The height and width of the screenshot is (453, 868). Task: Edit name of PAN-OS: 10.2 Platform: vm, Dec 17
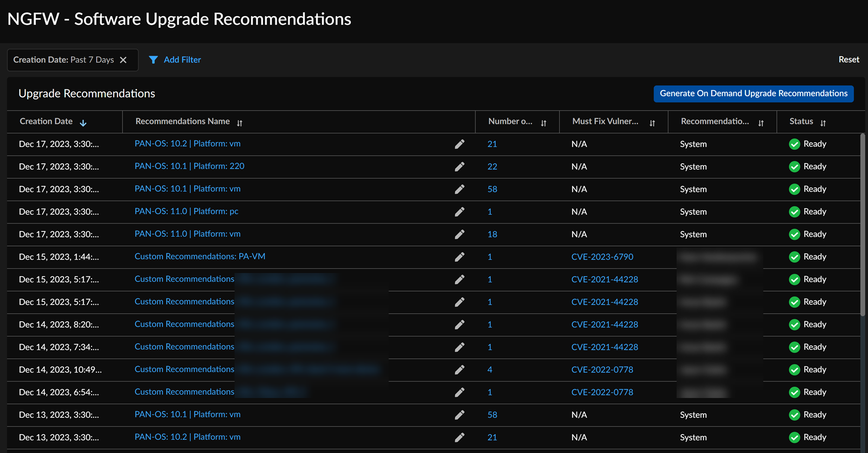(x=459, y=144)
